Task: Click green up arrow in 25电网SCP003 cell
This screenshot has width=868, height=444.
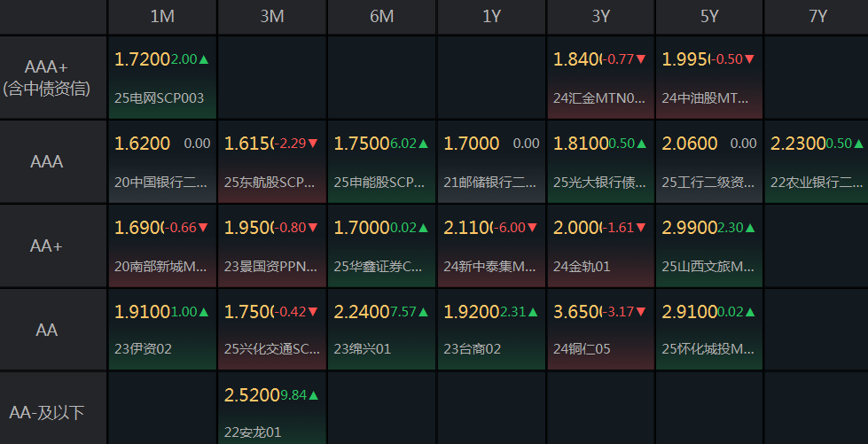Action: pyautogui.click(x=204, y=59)
